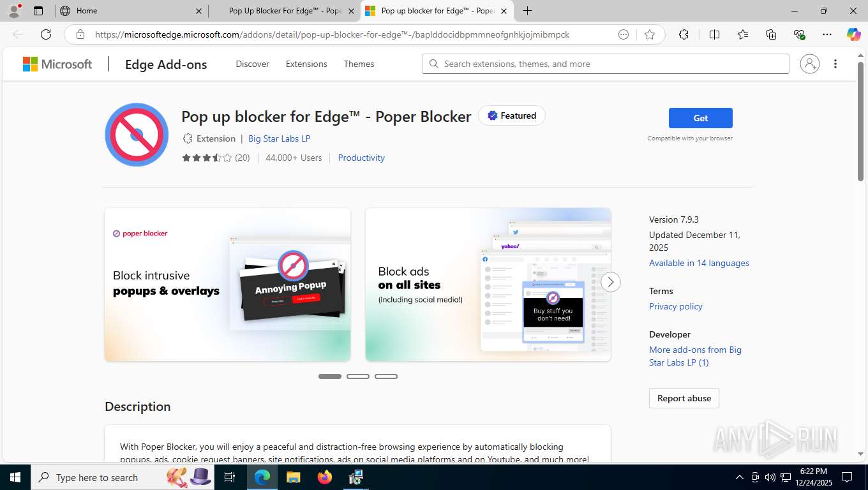Close the active Poper Blocker tab

pos(504,11)
